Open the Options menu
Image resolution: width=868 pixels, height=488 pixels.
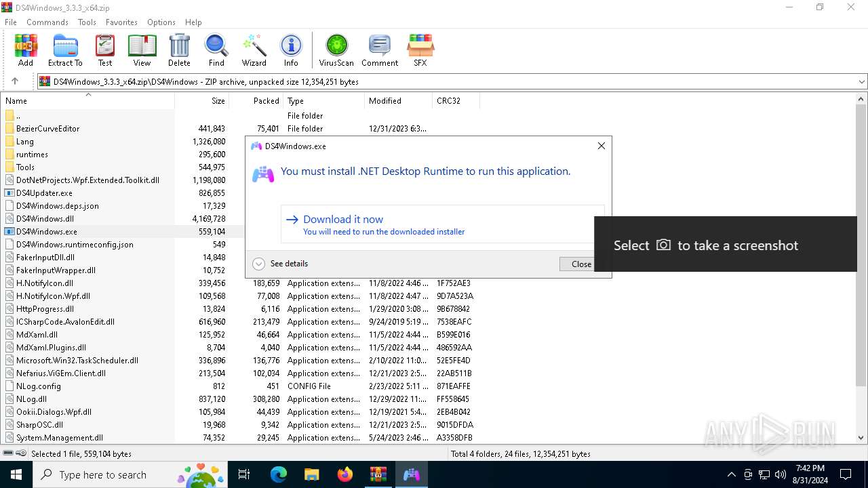pos(161,22)
